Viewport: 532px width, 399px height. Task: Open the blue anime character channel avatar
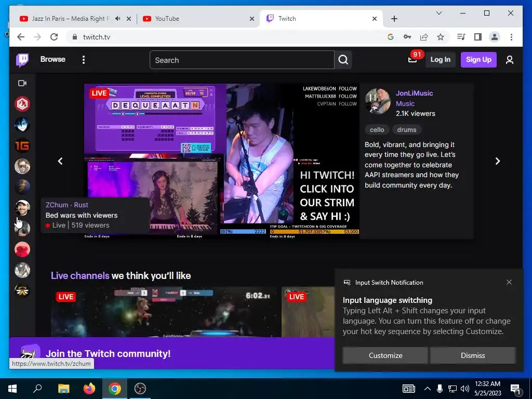(22, 125)
